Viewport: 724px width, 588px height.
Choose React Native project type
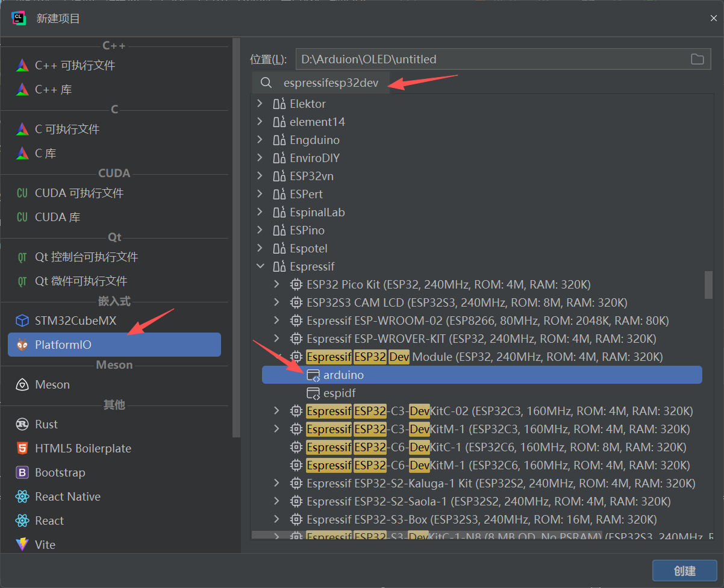pos(114,496)
